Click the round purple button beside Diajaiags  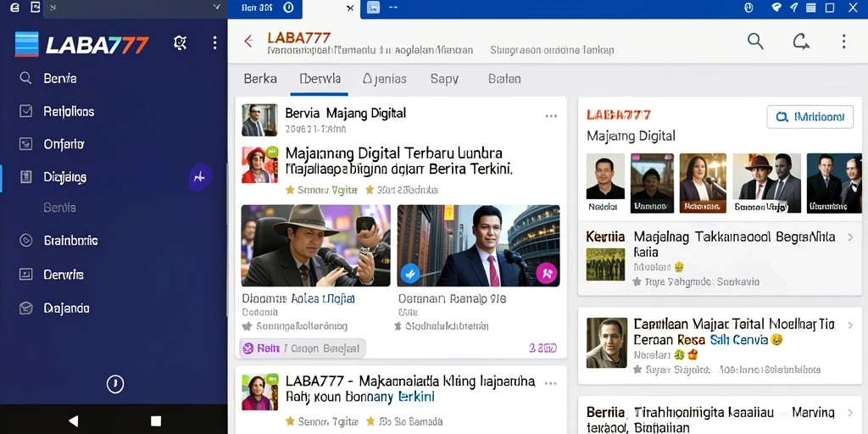click(x=200, y=177)
